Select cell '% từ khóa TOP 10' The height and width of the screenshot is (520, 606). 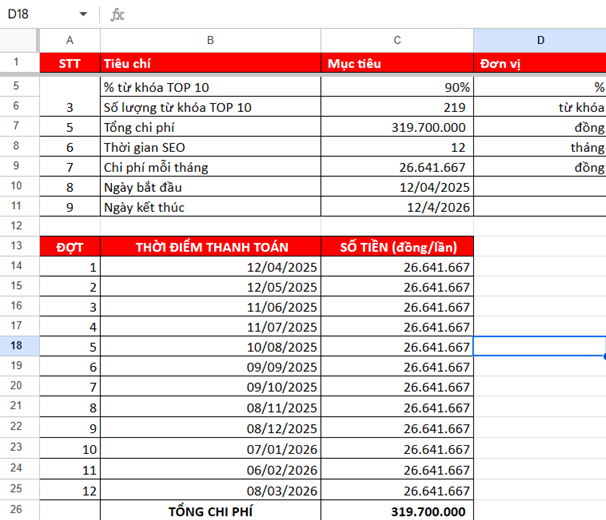click(211, 87)
